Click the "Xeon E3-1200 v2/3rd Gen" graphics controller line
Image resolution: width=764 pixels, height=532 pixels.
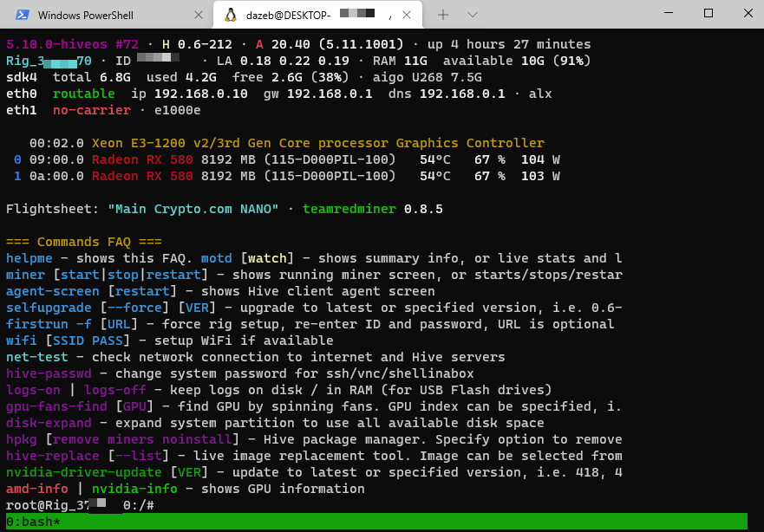point(318,144)
